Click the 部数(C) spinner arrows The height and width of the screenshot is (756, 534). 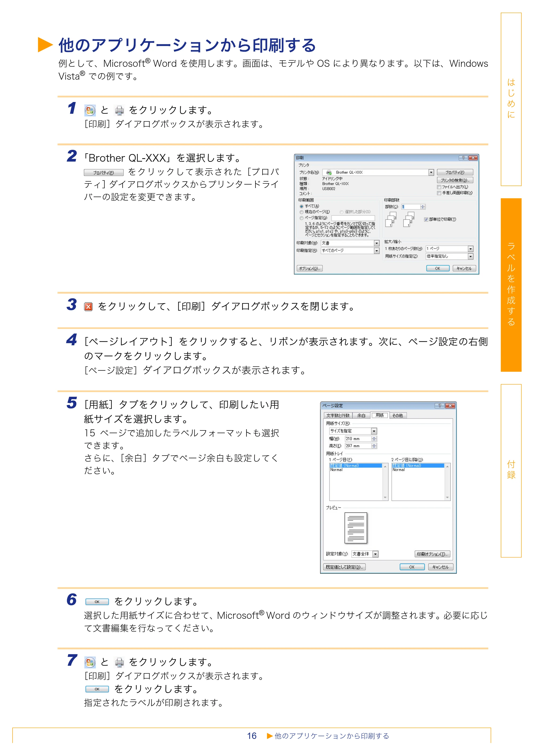coord(423,207)
